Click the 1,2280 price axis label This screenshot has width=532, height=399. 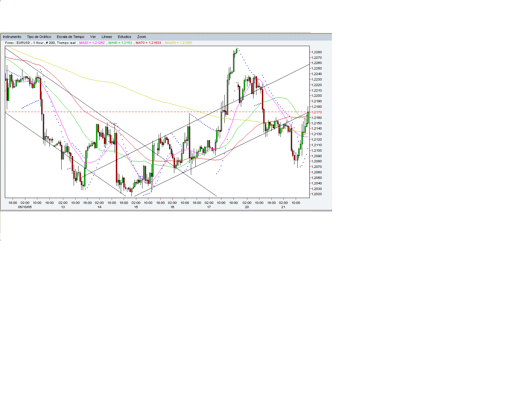[x=316, y=52]
